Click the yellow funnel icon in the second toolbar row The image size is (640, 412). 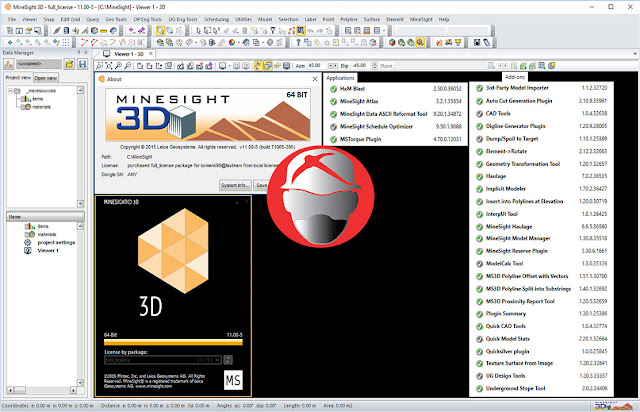coord(458,42)
